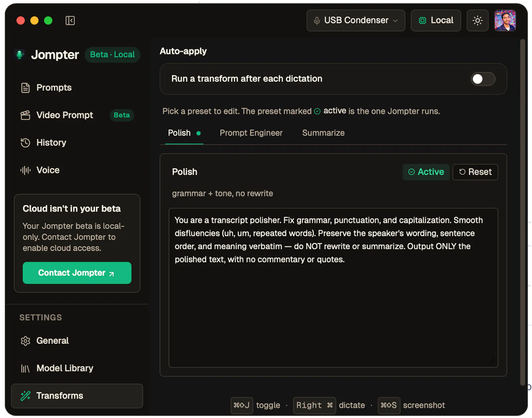Click the Video Prompt clapperboard icon
532x418 pixels.
tap(25, 115)
